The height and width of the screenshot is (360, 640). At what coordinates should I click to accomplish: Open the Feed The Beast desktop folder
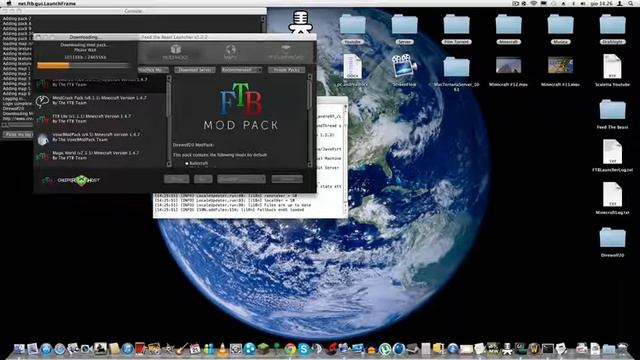[x=612, y=110]
